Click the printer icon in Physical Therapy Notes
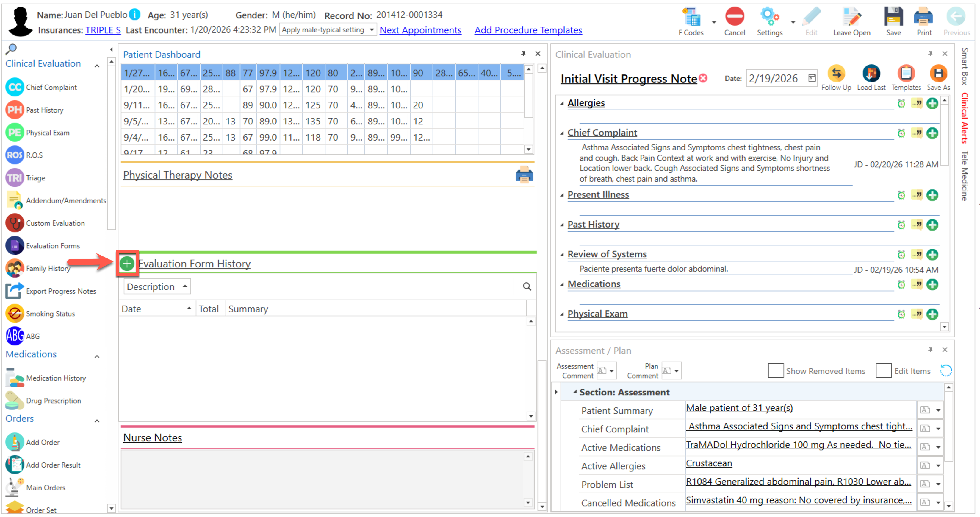The width and height of the screenshot is (980, 517). (524, 175)
